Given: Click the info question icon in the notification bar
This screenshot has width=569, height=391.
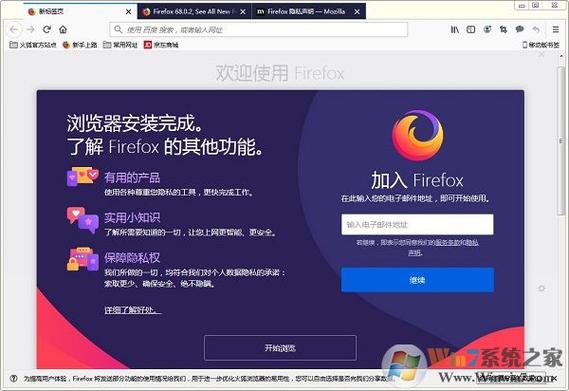Looking at the screenshot, I should [13, 378].
